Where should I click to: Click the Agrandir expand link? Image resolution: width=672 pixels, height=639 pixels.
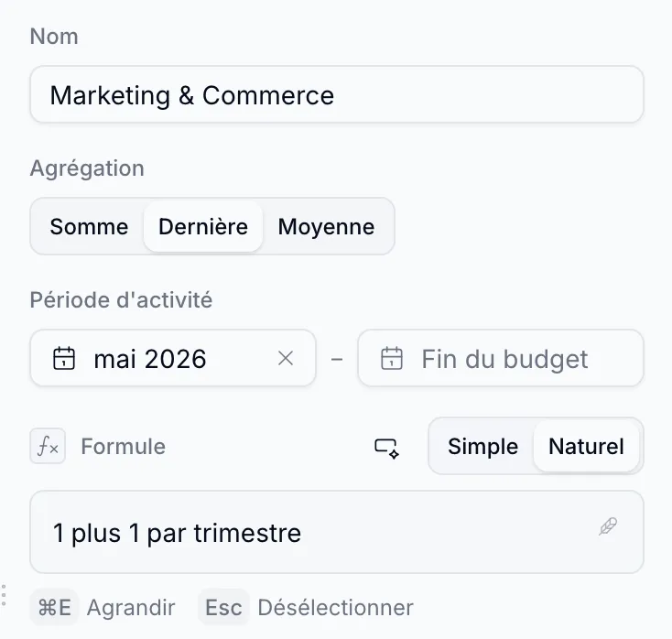click(x=131, y=607)
